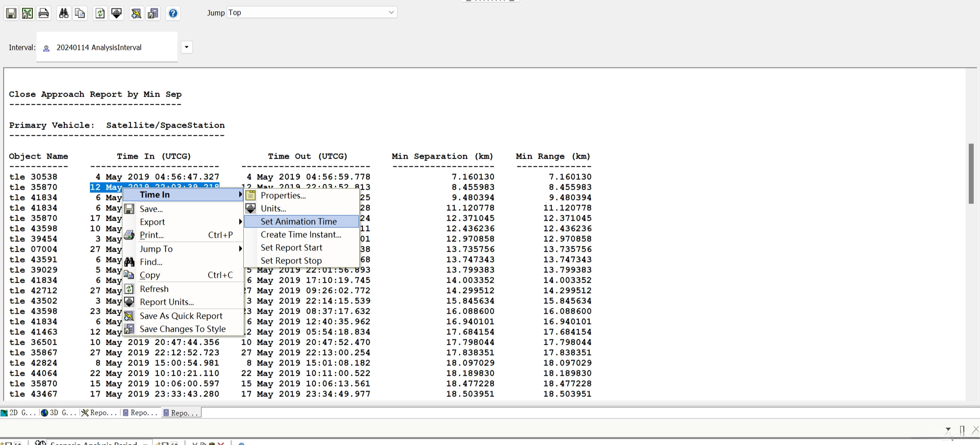
Task: Click the object name 'tle 30538'
Action: (33, 177)
